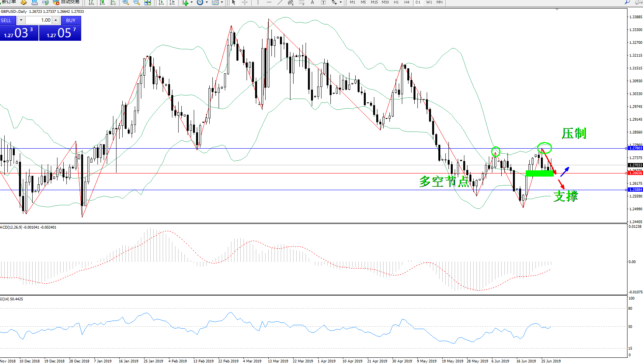Select the cursor arrow tool
Viewport: 643px width, 364px height.
click(x=234, y=2)
